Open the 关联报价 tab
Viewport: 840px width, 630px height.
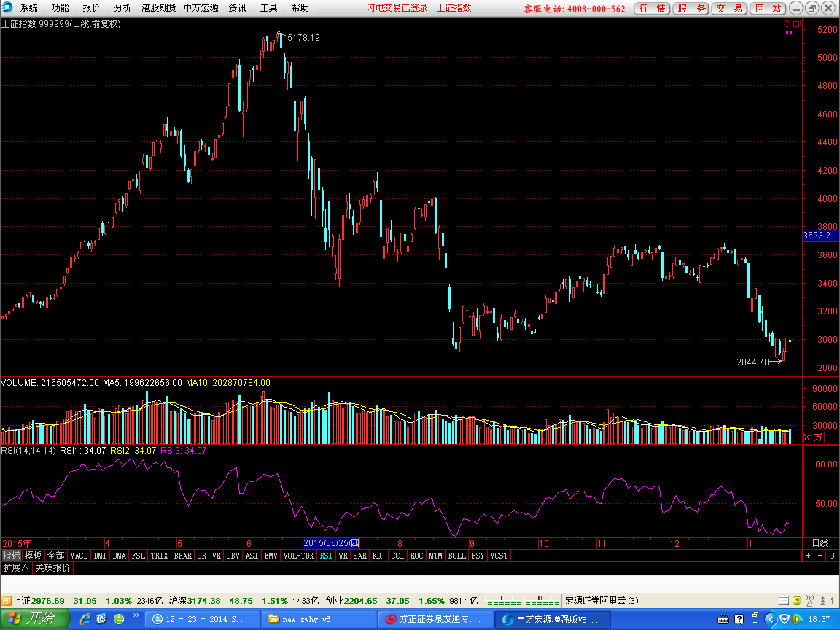52,568
